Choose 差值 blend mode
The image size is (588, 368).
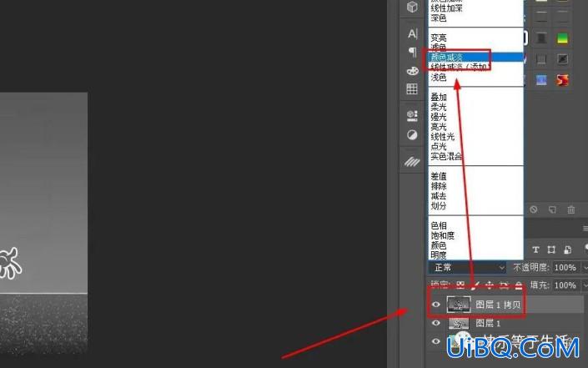tap(475, 176)
